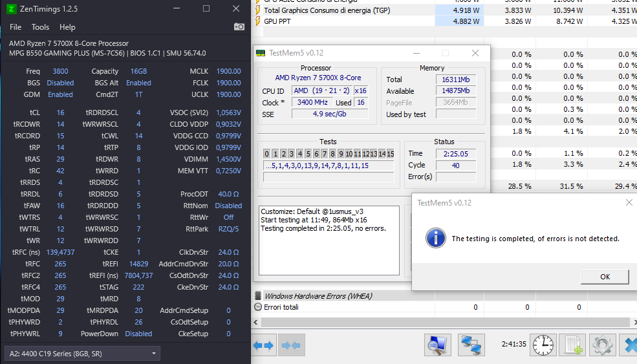Open the A2: 4400 C19 Series module dropdown
The height and width of the screenshot is (364, 637).
82,354
